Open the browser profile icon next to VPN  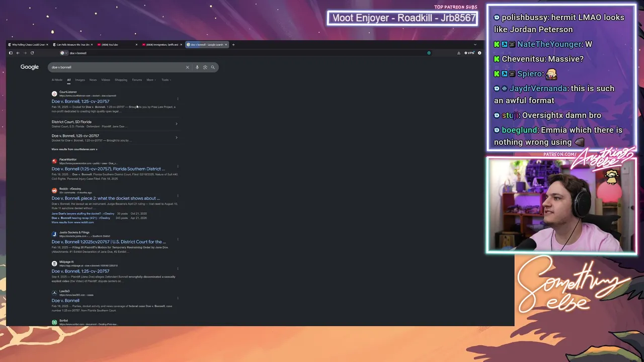[479, 53]
